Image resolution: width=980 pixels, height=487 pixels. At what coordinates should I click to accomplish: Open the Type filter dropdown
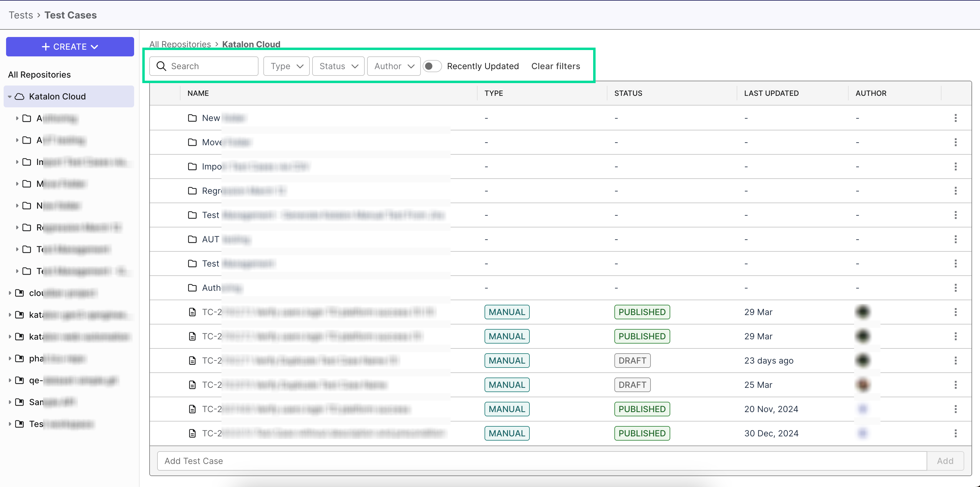pos(286,66)
